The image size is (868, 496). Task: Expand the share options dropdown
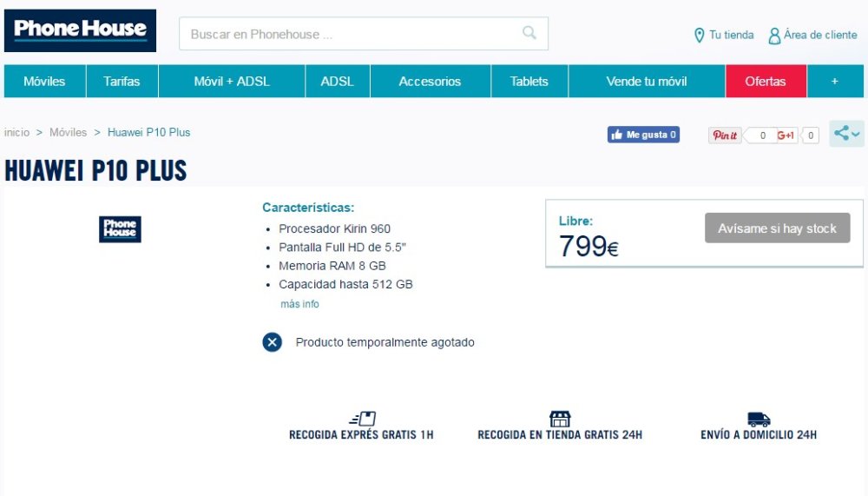(846, 134)
